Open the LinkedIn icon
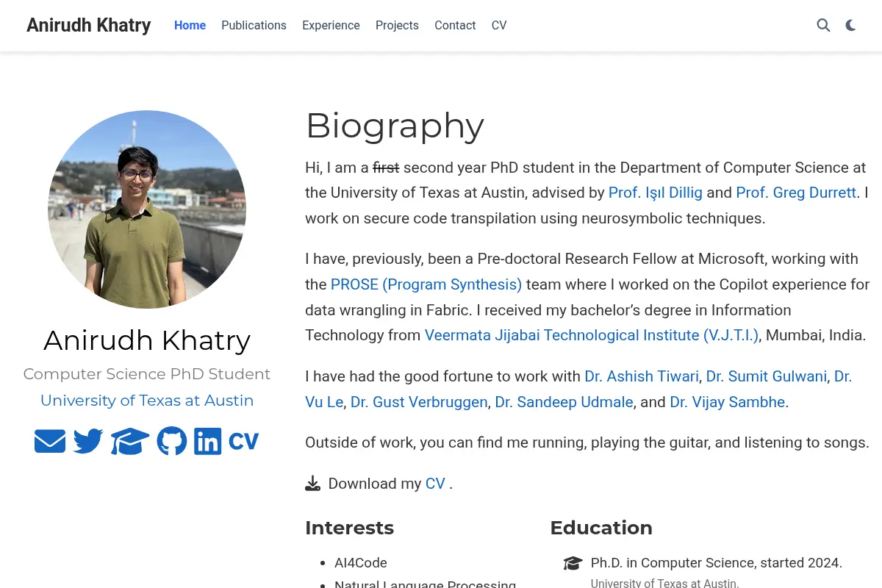The height and width of the screenshot is (588, 882). pyautogui.click(x=208, y=441)
